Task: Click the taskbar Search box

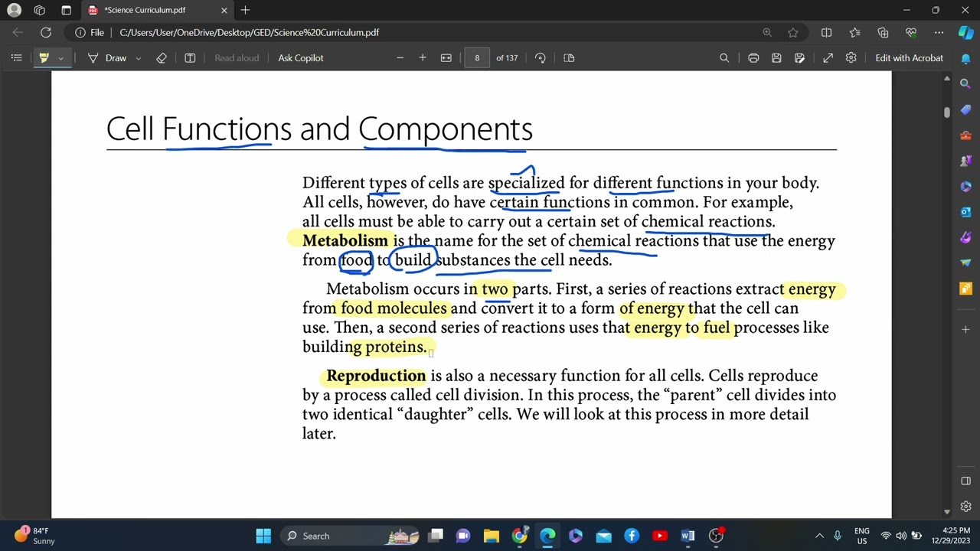Action: 349,536
